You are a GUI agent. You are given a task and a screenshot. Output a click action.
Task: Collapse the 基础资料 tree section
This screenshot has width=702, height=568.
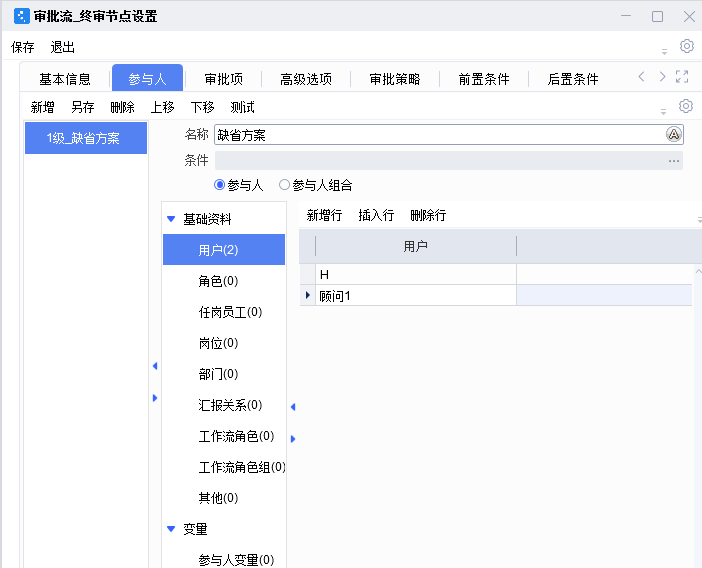click(171, 219)
